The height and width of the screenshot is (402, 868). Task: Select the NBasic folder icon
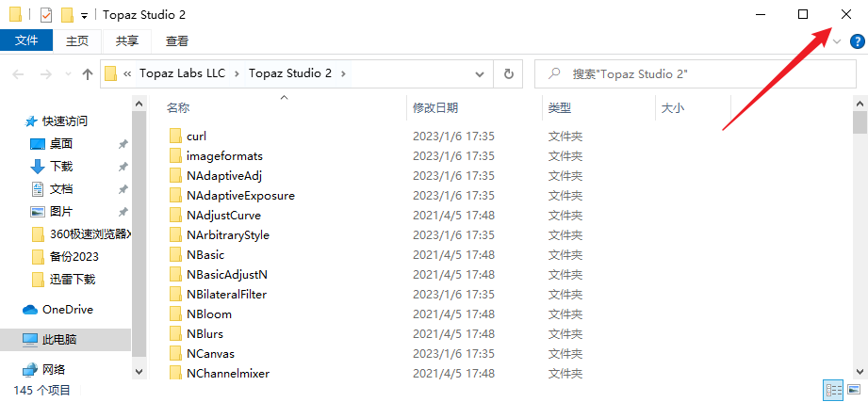pyautogui.click(x=175, y=255)
